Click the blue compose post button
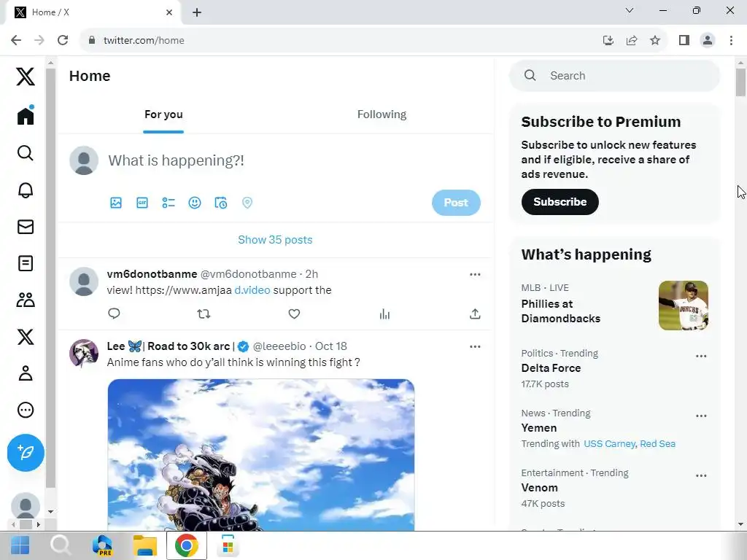The width and height of the screenshot is (747, 560). click(26, 452)
